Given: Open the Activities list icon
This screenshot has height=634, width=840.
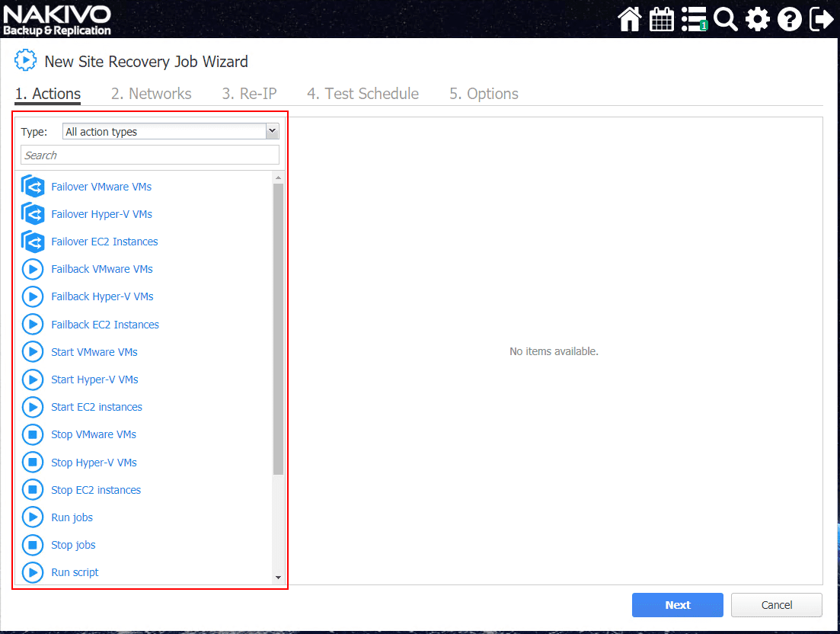Looking at the screenshot, I should (x=693, y=19).
